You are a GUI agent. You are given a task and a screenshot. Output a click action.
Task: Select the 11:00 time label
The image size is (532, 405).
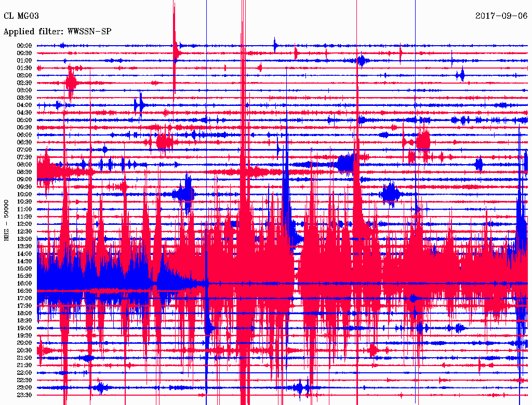[x=24, y=209]
